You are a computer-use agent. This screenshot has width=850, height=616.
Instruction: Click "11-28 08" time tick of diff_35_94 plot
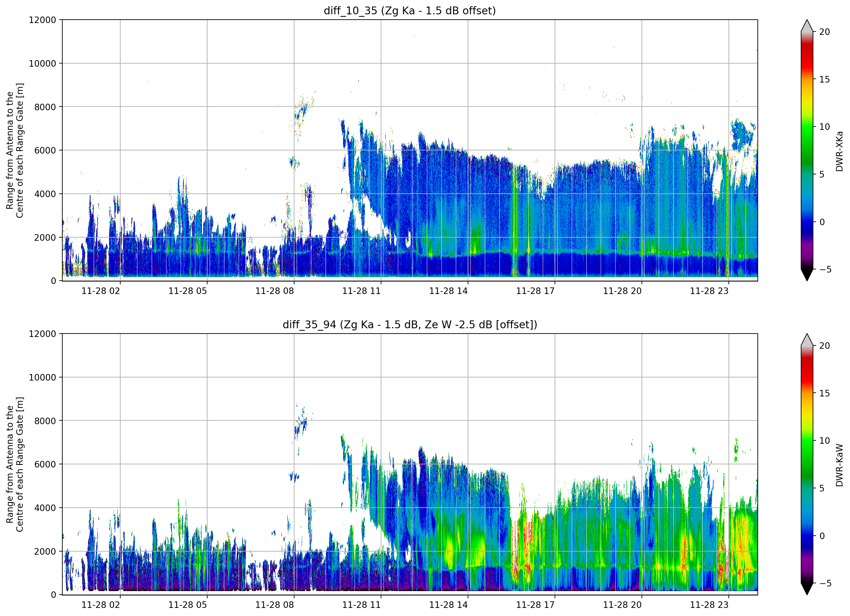275,605
